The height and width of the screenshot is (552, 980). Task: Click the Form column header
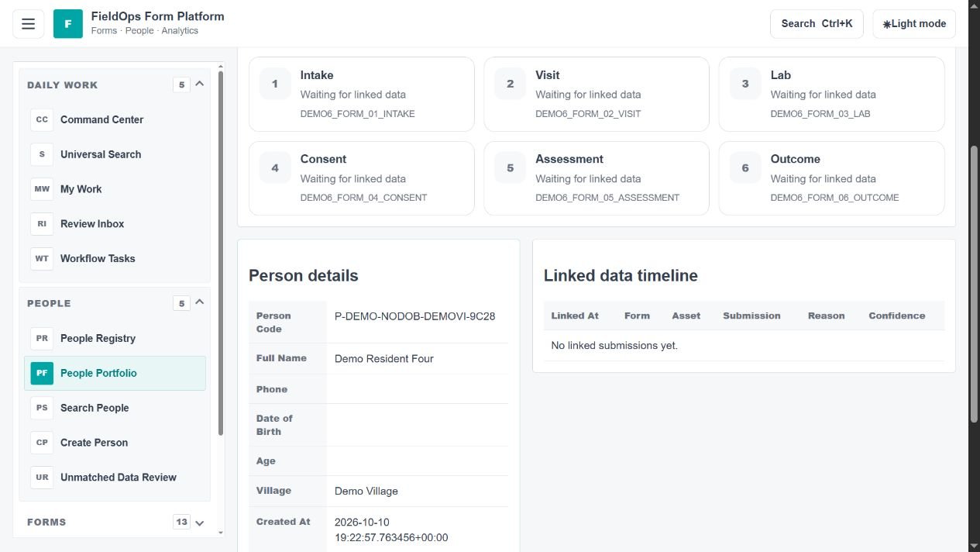tap(637, 316)
